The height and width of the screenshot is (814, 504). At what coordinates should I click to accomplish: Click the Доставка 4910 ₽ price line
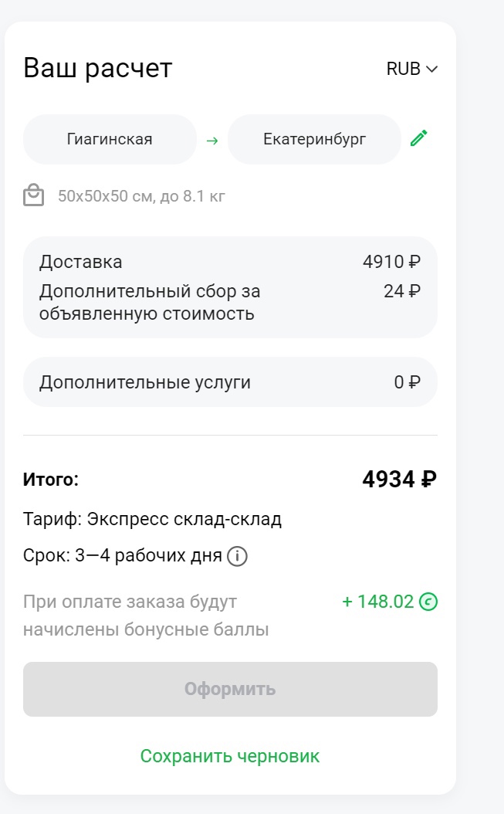[230, 262]
